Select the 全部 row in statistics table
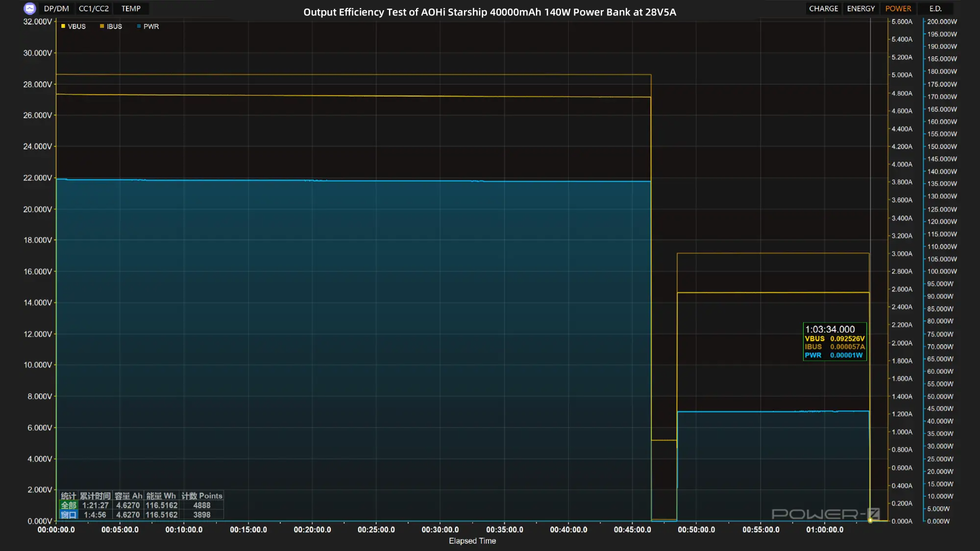 coord(141,506)
